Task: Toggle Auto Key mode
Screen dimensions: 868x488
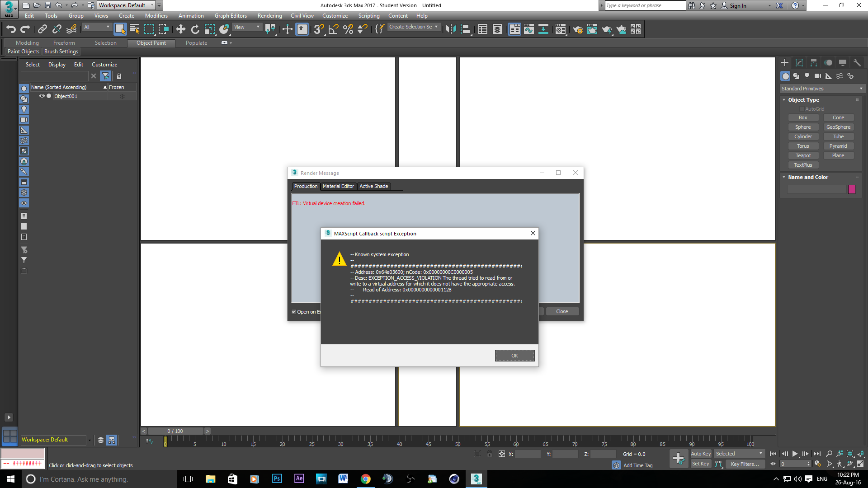Action: 701,454
